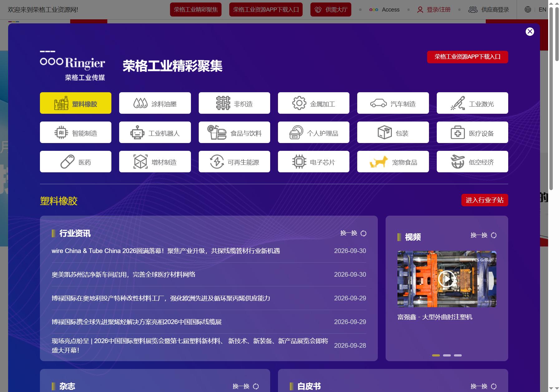
Task: Open the 非织造 woven icon
Action: [x=223, y=103]
